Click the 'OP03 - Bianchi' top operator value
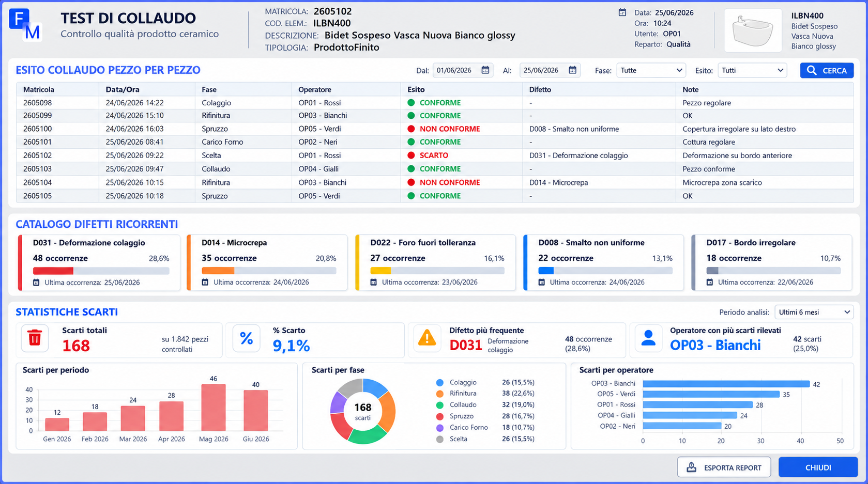The image size is (868, 484). tap(715, 345)
